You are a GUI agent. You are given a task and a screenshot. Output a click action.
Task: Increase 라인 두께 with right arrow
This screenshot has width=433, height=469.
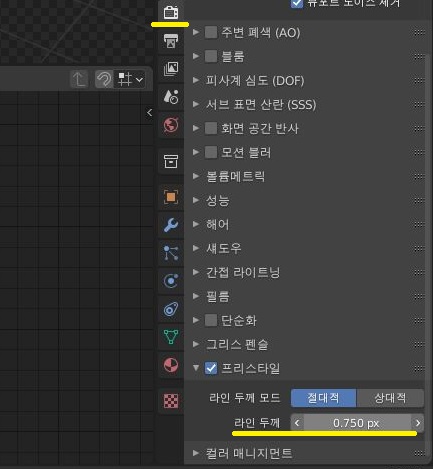coord(418,423)
